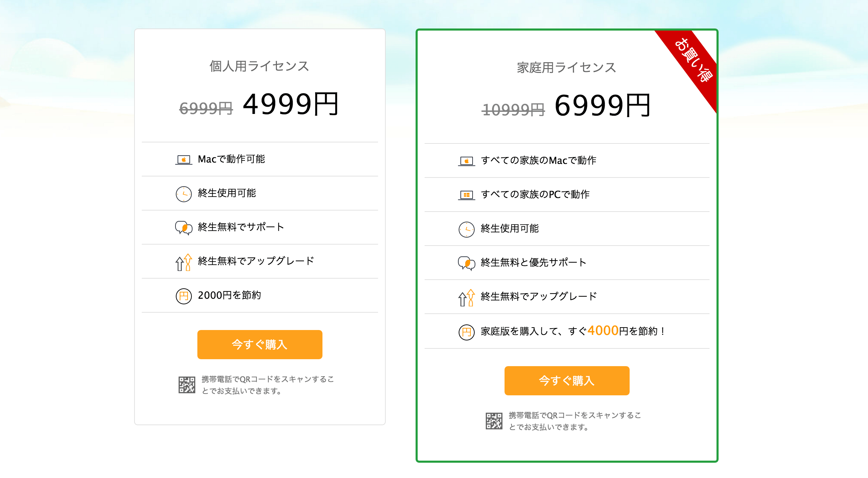Click the upgrade arrows icon in personal license
The image size is (868, 478).
point(183,262)
